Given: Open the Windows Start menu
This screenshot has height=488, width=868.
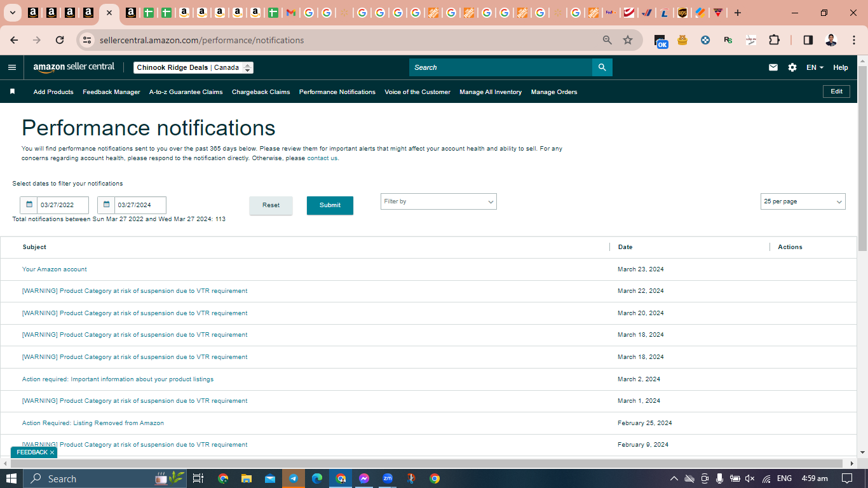Looking at the screenshot, I should pos(11,478).
